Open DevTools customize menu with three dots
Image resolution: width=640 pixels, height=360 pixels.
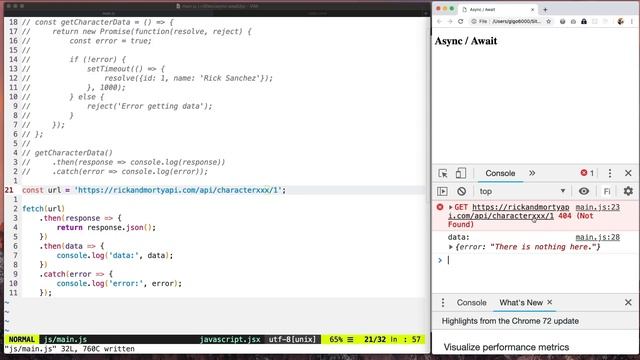(610, 173)
